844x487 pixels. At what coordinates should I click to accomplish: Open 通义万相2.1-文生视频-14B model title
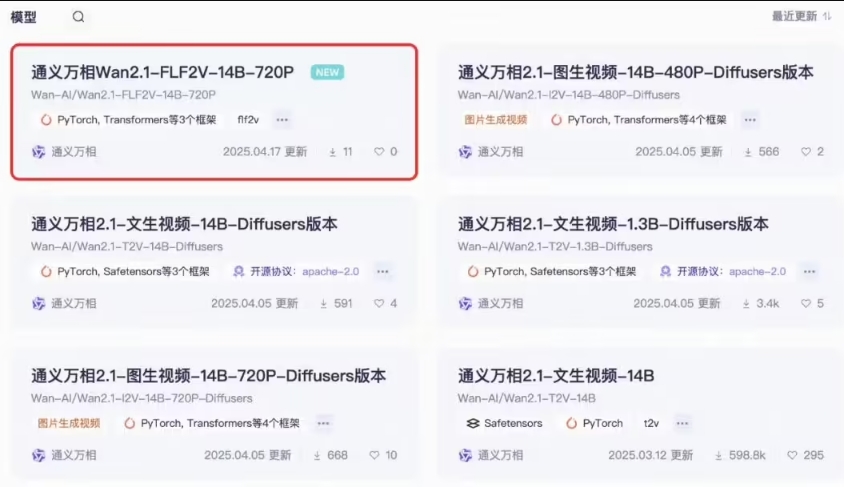coord(556,376)
